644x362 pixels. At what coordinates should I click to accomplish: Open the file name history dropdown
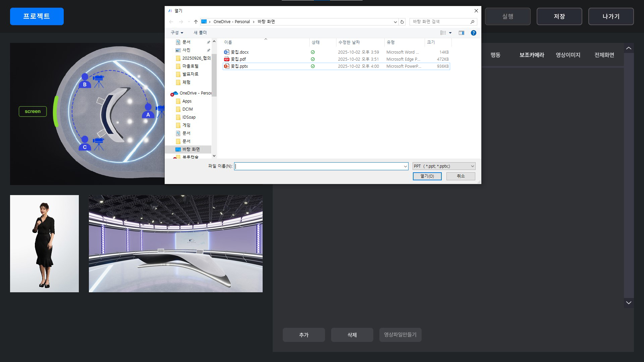point(405,166)
